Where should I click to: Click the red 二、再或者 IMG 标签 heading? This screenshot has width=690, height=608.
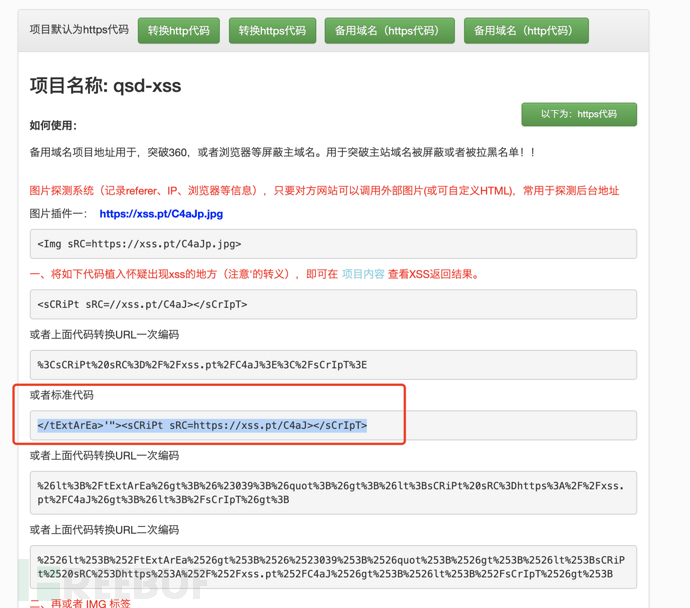tap(80, 603)
